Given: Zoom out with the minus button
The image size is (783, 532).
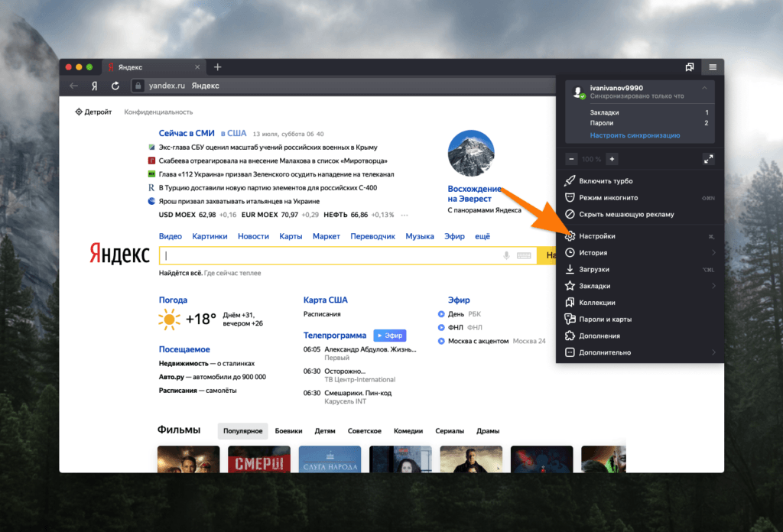Looking at the screenshot, I should pos(571,159).
